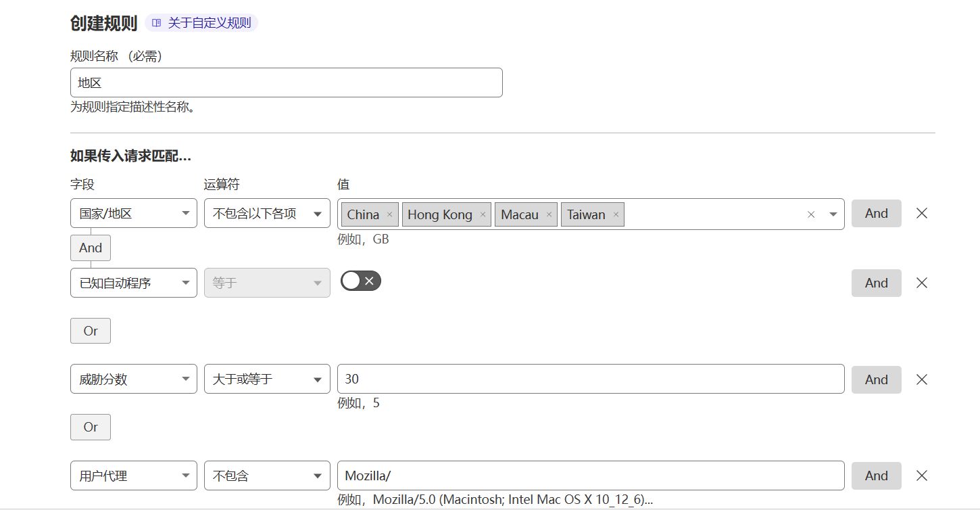Click the Or button below 已知自动程序 row
Viewport: 980px width, 510px height.
tap(91, 331)
